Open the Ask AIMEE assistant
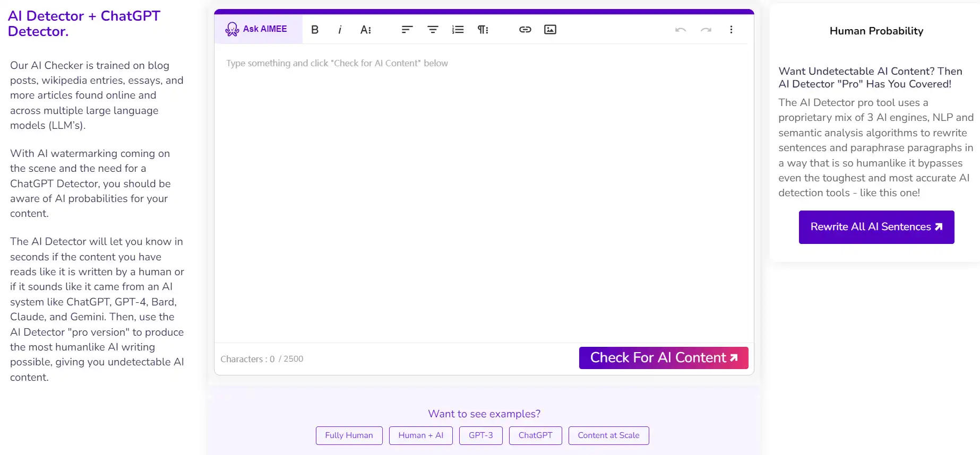 [x=258, y=29]
